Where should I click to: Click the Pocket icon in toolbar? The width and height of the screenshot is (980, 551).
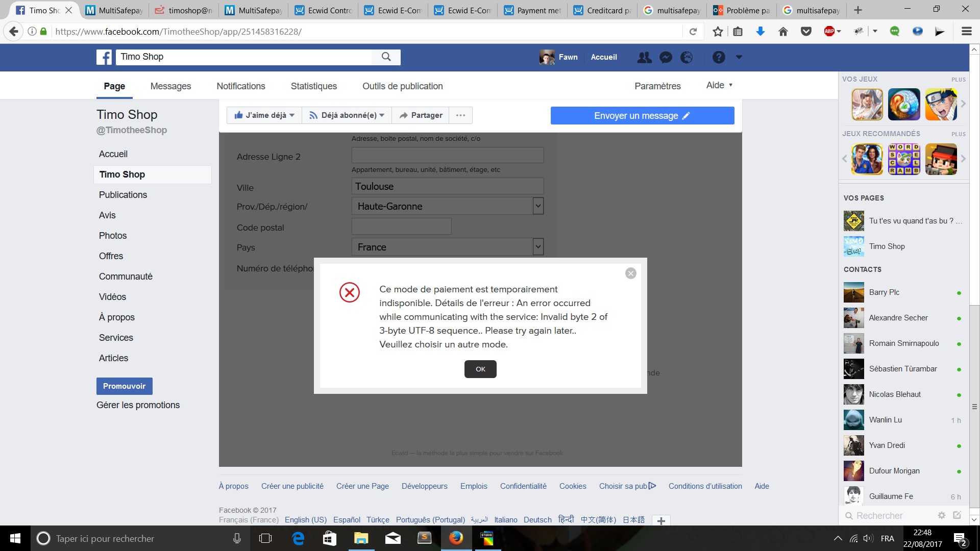(x=806, y=32)
